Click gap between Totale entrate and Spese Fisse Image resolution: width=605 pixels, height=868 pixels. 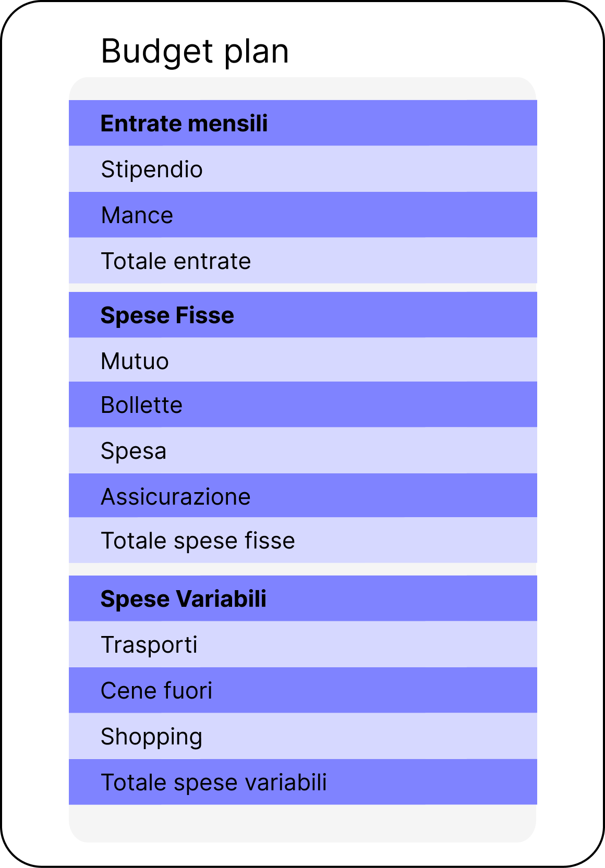[x=302, y=288]
